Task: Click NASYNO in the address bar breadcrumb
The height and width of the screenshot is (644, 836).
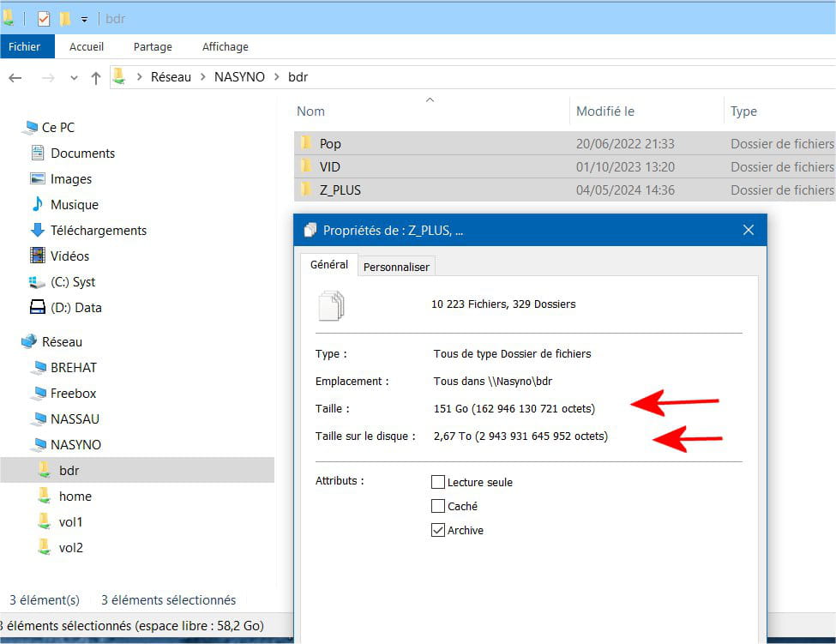Action: 239,77
